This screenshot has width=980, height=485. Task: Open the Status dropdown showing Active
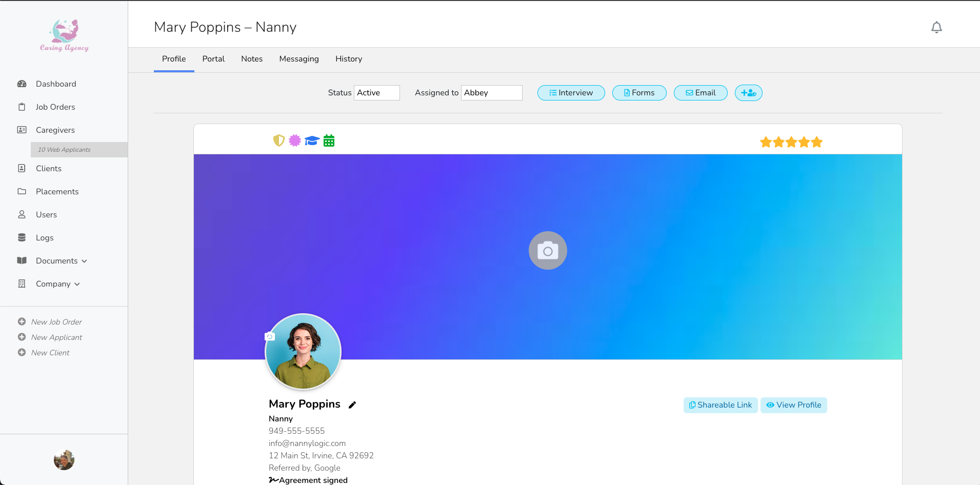click(376, 93)
